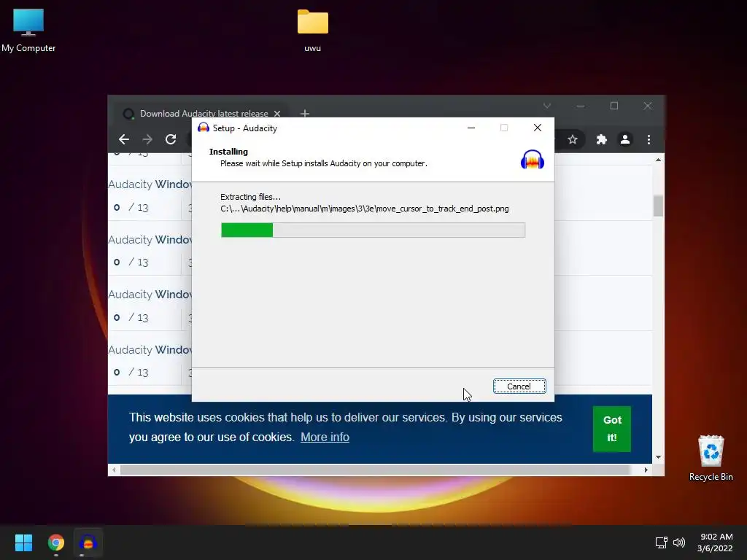This screenshot has height=560, width=747.
Task: Click the Audacity setup taskbar icon
Action: coord(88,542)
